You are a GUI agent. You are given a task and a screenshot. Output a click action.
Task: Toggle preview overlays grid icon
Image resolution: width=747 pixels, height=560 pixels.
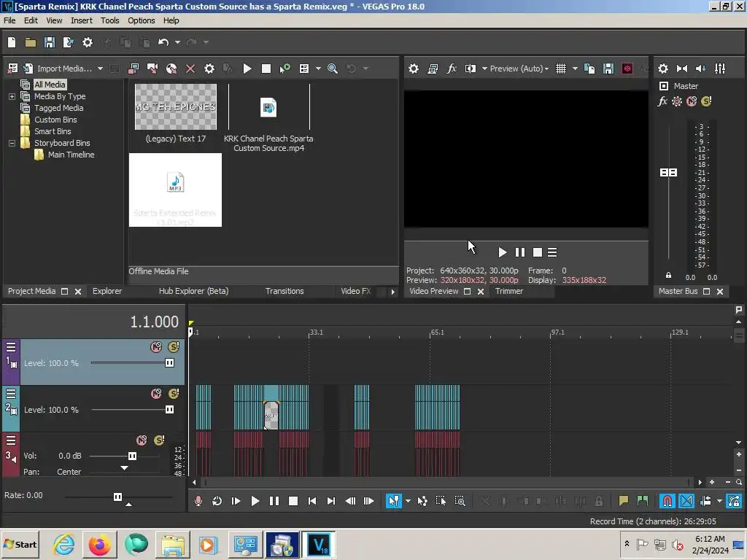[561, 69]
